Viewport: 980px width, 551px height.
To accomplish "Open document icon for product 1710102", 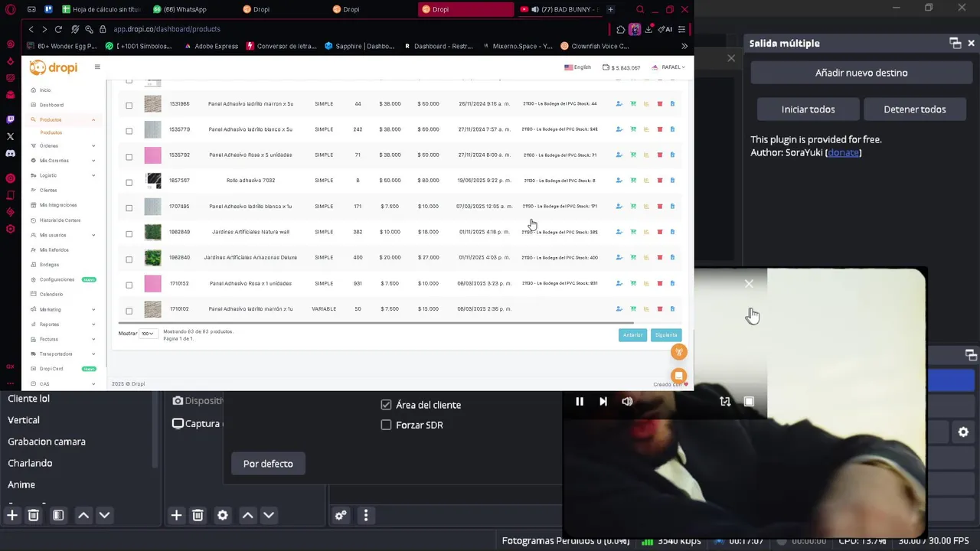I will click(672, 309).
